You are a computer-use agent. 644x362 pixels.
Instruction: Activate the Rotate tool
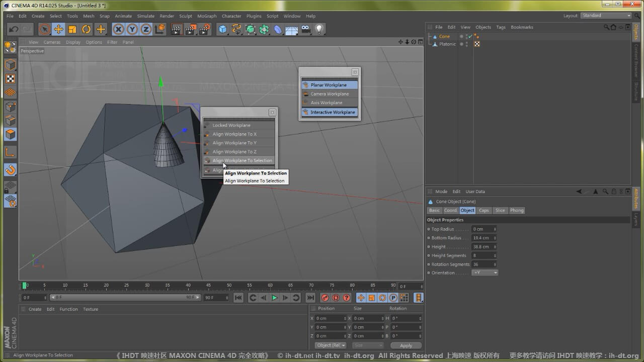pos(87,29)
